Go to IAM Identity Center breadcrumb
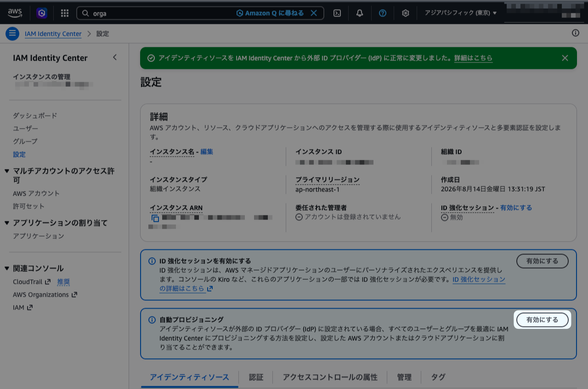This screenshot has height=389, width=588. click(x=53, y=34)
